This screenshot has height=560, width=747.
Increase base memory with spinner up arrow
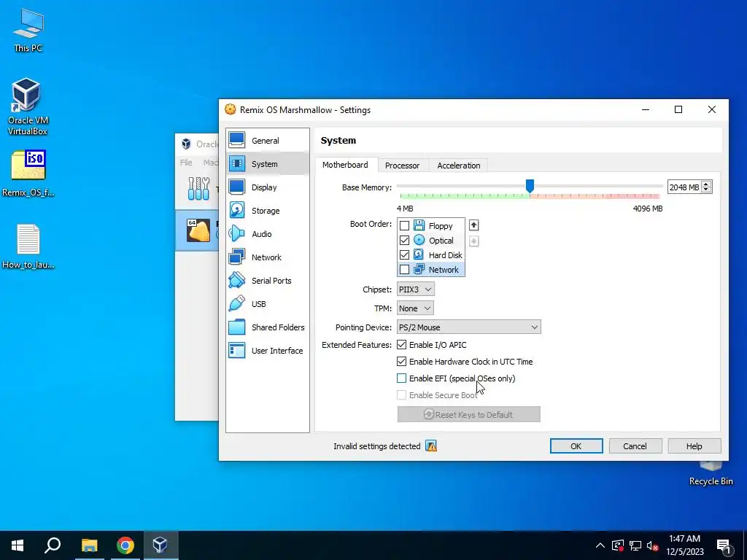pos(706,184)
